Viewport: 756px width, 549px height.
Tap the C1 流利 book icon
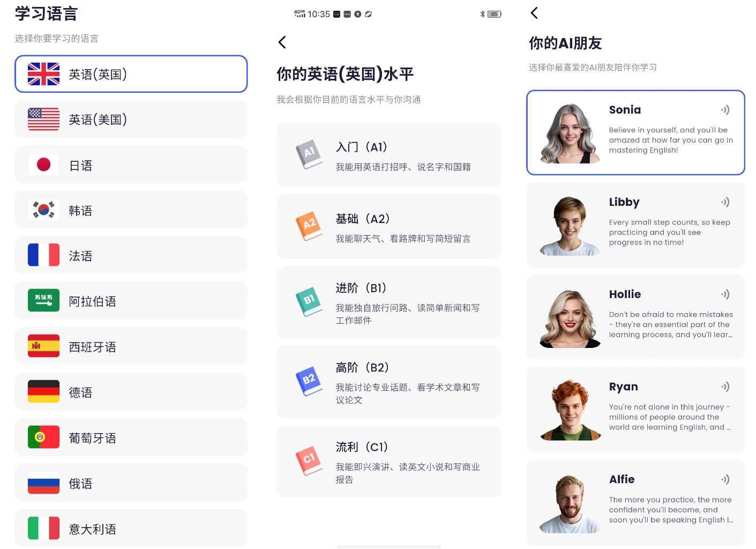click(x=310, y=460)
